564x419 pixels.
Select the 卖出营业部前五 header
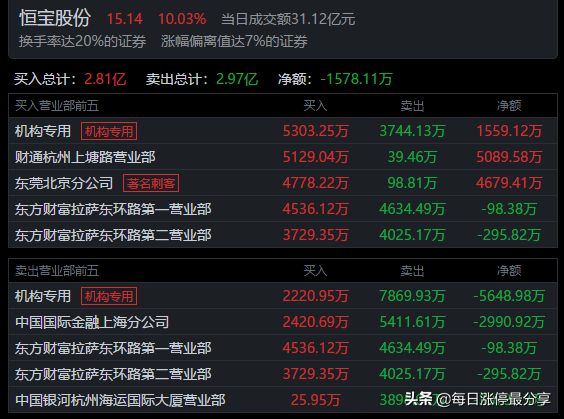[x=57, y=271]
